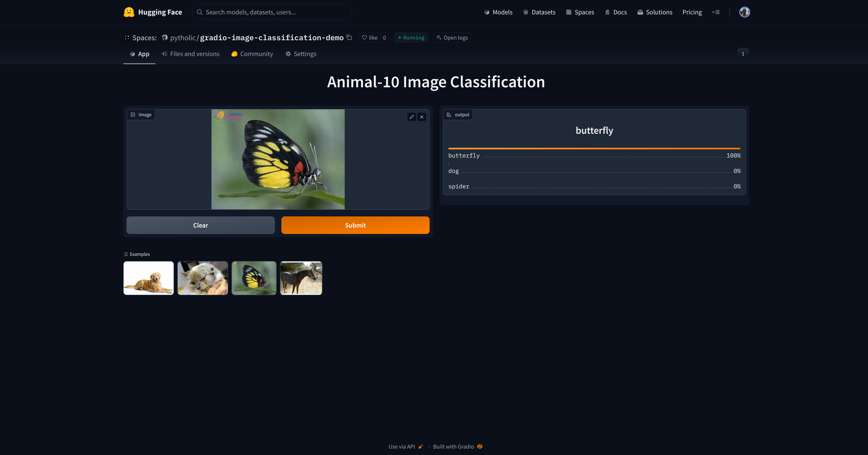868x455 pixels.
Task: Click the bar-chart icon on the output label
Action: click(x=449, y=114)
